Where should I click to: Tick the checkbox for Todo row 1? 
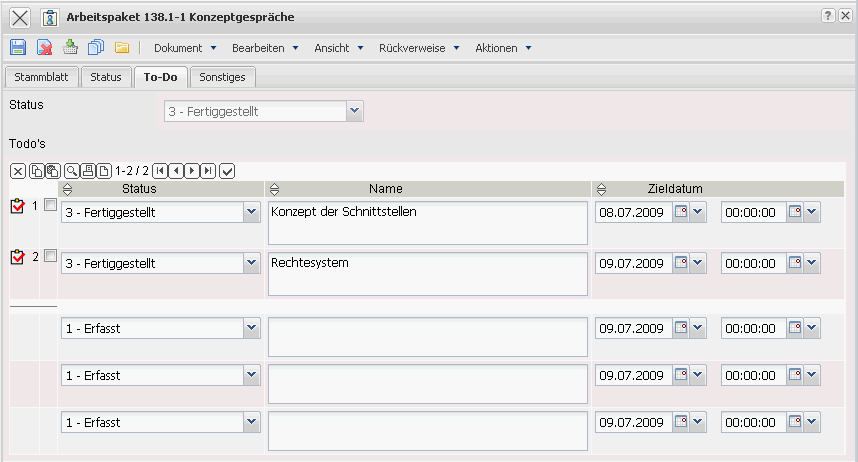click(x=50, y=205)
